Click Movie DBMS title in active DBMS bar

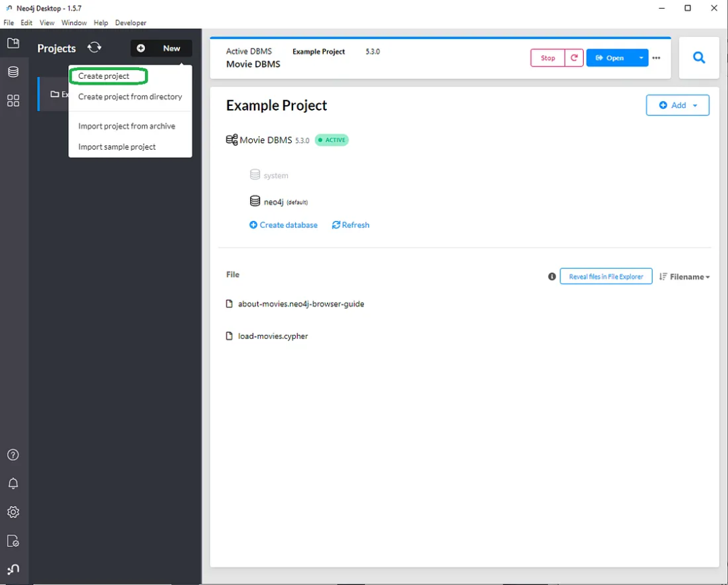point(253,64)
